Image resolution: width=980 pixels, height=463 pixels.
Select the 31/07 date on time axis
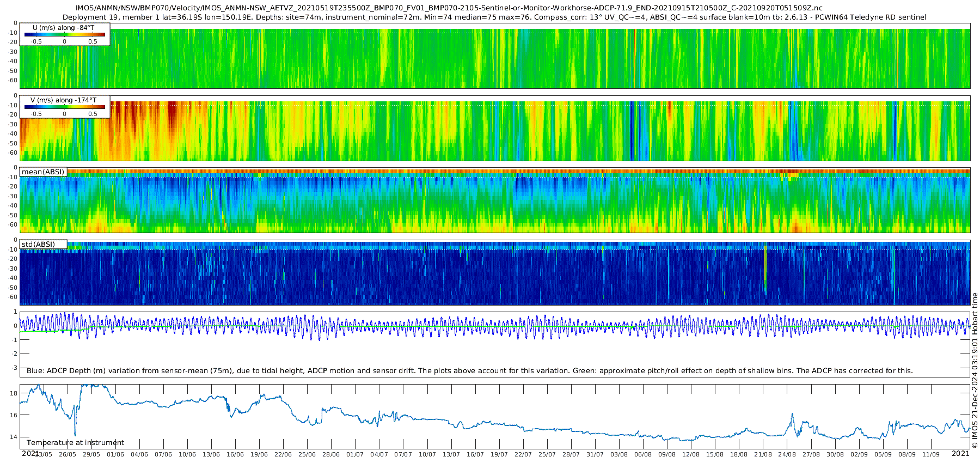click(x=595, y=454)
